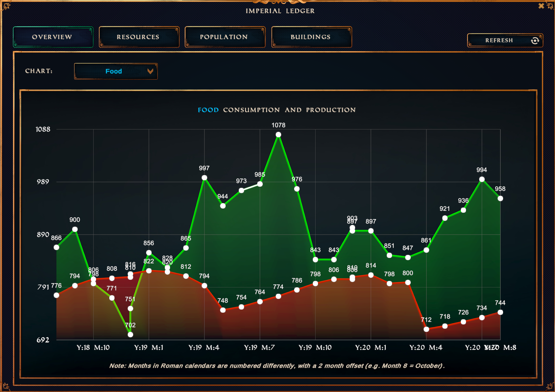
Task: Select the 994 production data point
Action: [482, 179]
